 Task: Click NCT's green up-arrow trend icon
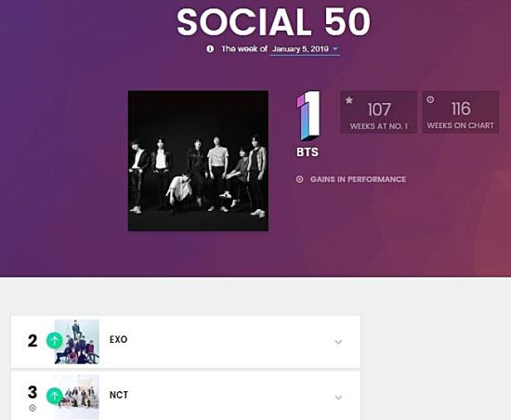[x=55, y=396]
